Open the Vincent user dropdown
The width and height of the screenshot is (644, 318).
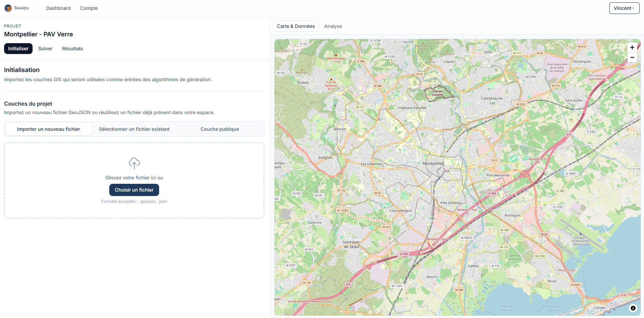[x=624, y=8]
